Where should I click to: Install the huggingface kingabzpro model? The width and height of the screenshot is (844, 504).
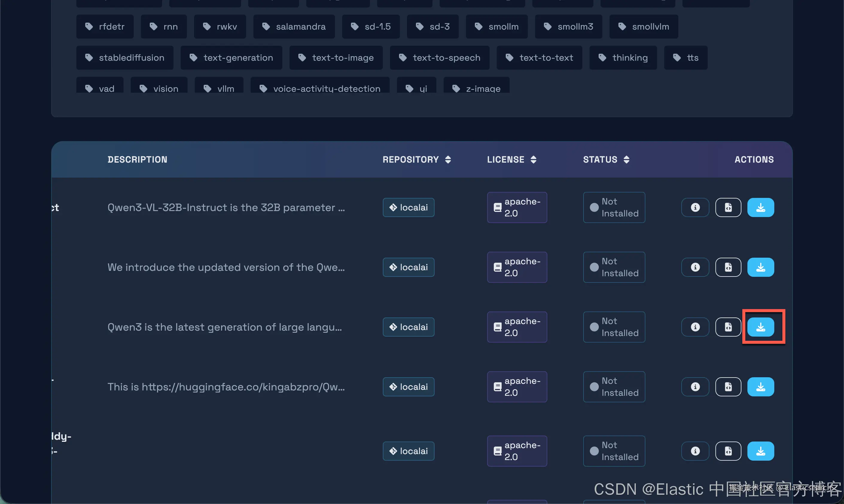(761, 387)
